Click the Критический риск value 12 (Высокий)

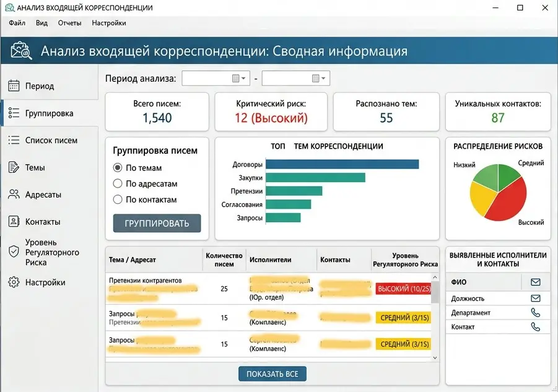[x=271, y=118]
